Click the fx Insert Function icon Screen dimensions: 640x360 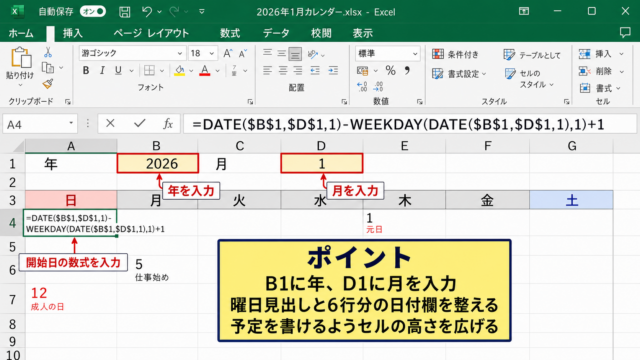[x=168, y=124]
